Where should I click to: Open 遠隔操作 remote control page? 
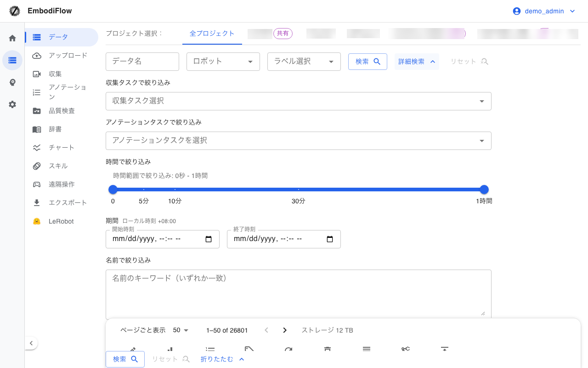pos(62,184)
